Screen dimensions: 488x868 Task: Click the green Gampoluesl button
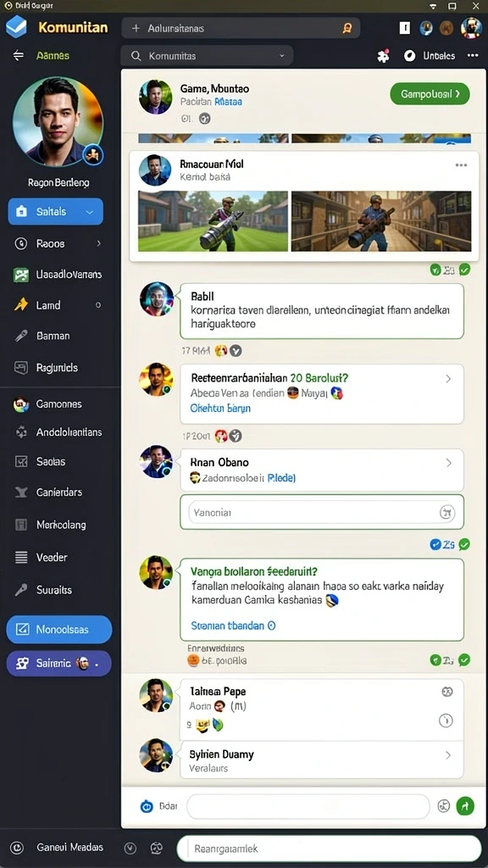pos(430,94)
